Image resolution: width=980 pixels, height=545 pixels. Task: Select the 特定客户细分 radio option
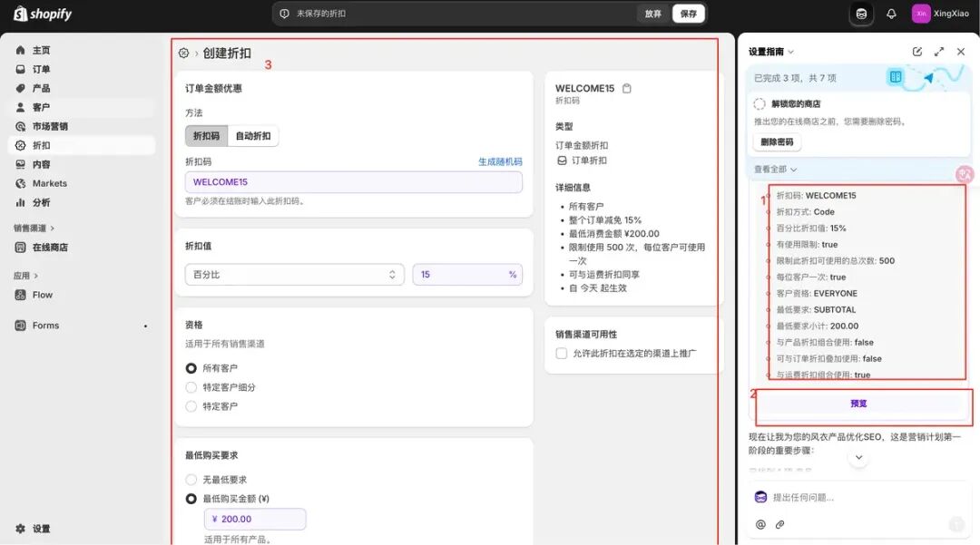[191, 387]
